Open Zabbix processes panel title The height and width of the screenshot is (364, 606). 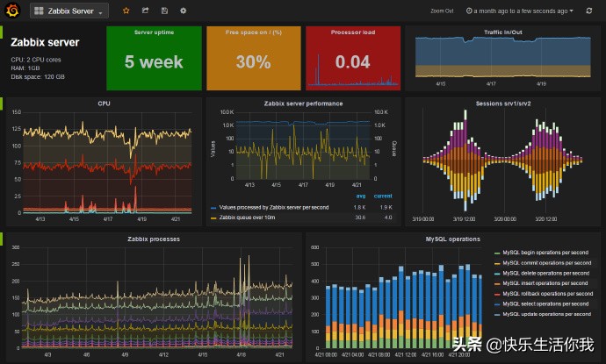[x=154, y=239]
